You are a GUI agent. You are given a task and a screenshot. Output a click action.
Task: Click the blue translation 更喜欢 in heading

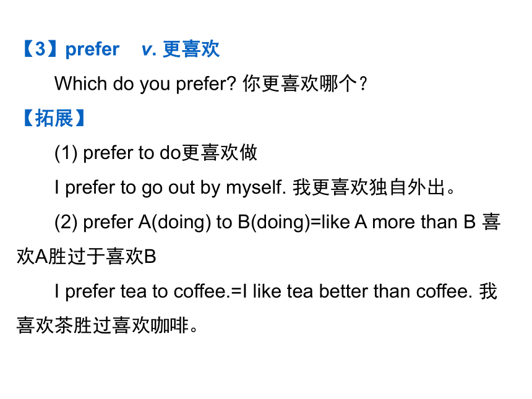click(191, 49)
